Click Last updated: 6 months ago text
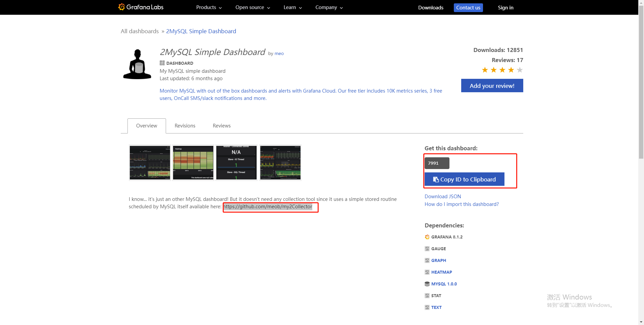644x325 pixels. click(x=191, y=78)
